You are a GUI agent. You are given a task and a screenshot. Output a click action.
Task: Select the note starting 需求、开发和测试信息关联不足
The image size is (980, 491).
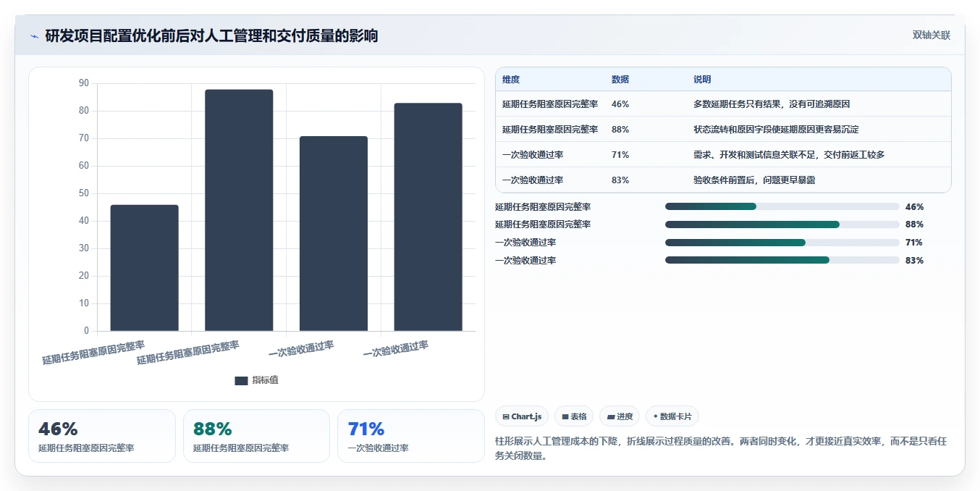[789, 155]
